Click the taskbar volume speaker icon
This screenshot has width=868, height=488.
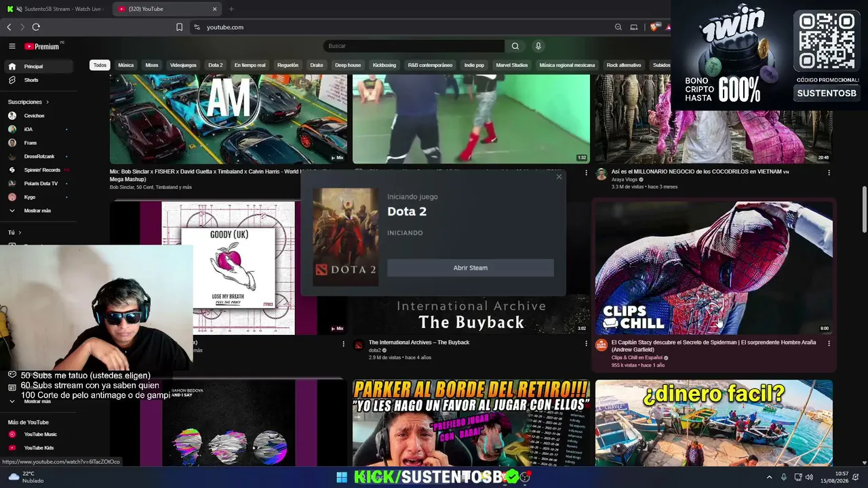(x=809, y=477)
